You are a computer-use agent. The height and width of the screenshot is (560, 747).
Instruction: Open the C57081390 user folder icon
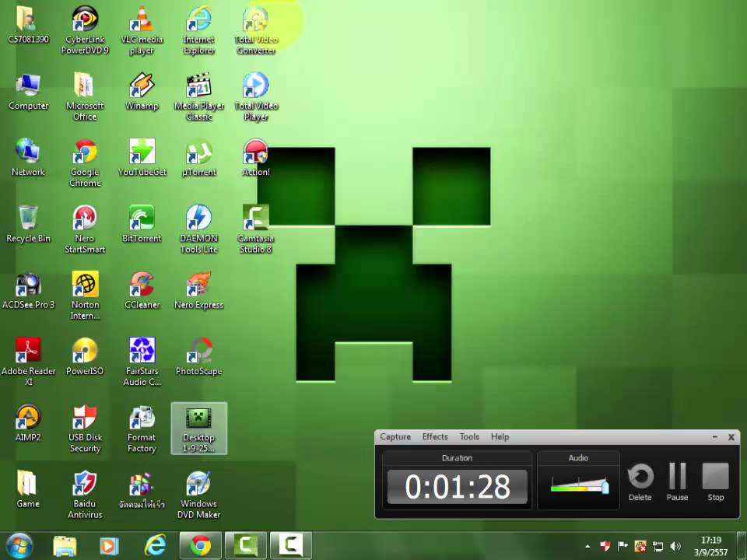[x=28, y=25]
